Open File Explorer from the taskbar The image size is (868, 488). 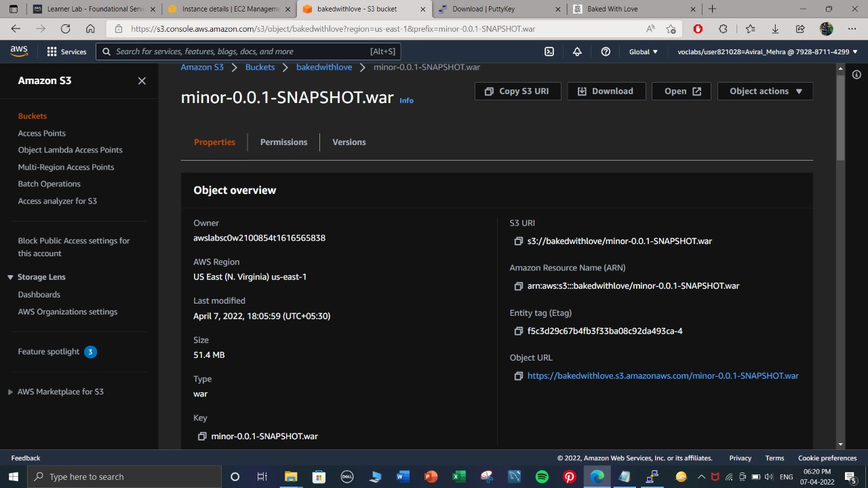coord(291,476)
